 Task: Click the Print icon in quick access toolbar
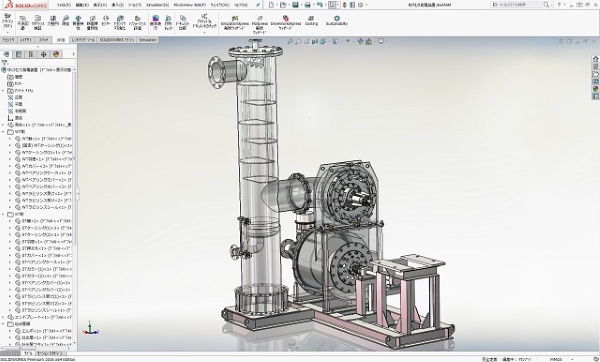pos(307,5)
